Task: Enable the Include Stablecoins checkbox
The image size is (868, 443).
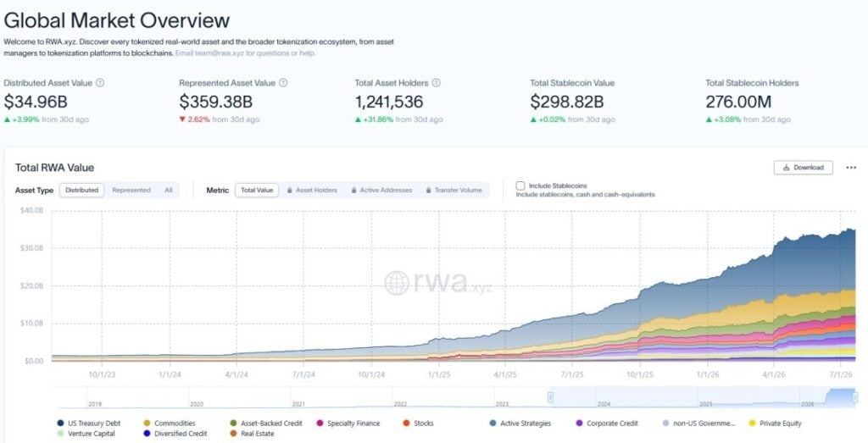Action: (x=520, y=186)
